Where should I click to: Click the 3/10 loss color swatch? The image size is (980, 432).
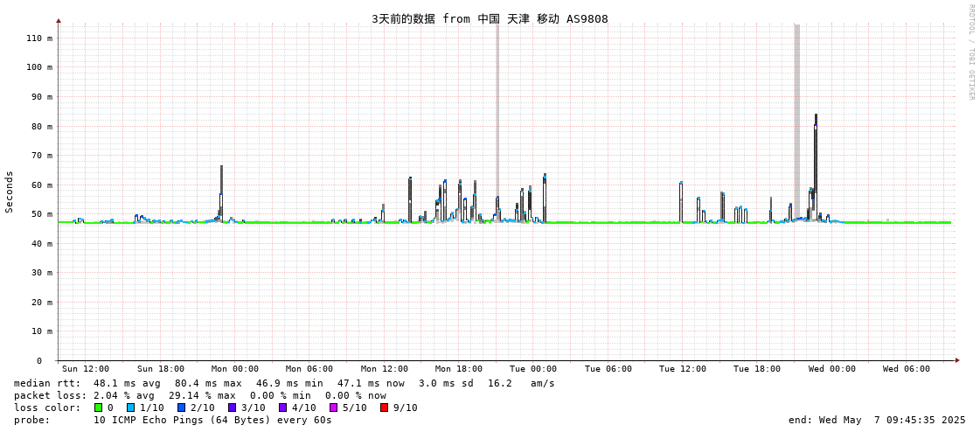tap(233, 408)
